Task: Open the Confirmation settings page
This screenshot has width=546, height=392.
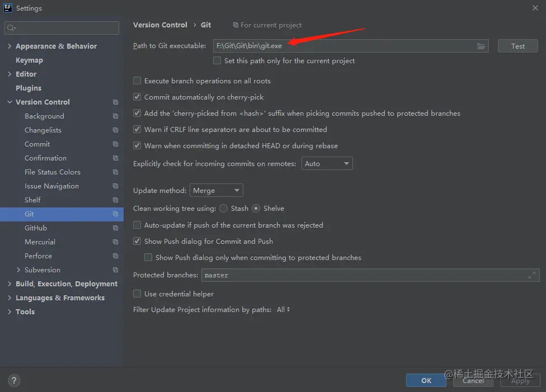Action: pos(45,158)
